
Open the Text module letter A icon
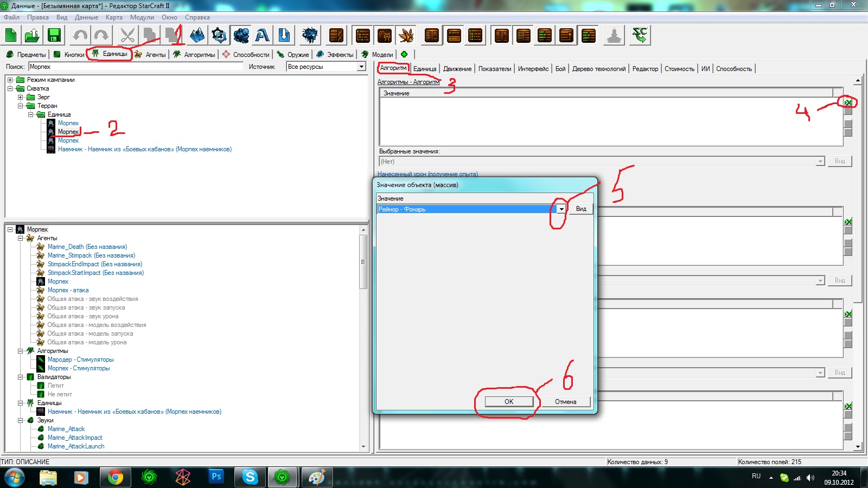(x=263, y=36)
